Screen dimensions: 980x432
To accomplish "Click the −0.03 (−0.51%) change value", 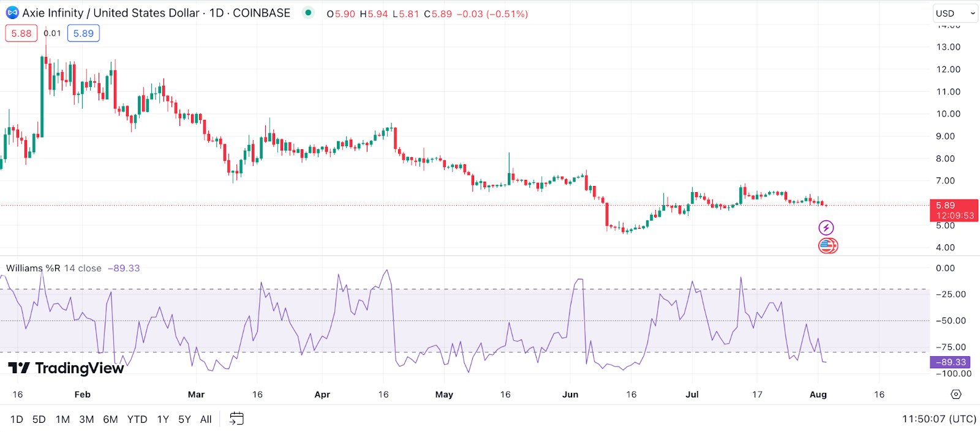I will 492,13.
